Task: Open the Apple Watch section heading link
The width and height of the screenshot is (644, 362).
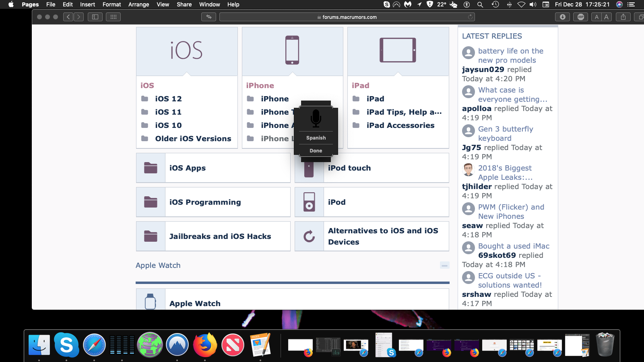Action: click(x=158, y=265)
